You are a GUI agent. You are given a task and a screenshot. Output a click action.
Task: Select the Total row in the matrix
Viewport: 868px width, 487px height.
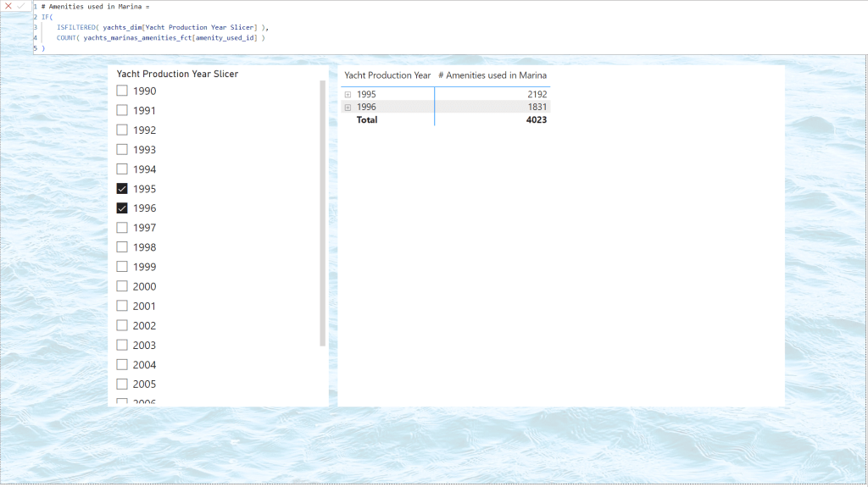(367, 120)
